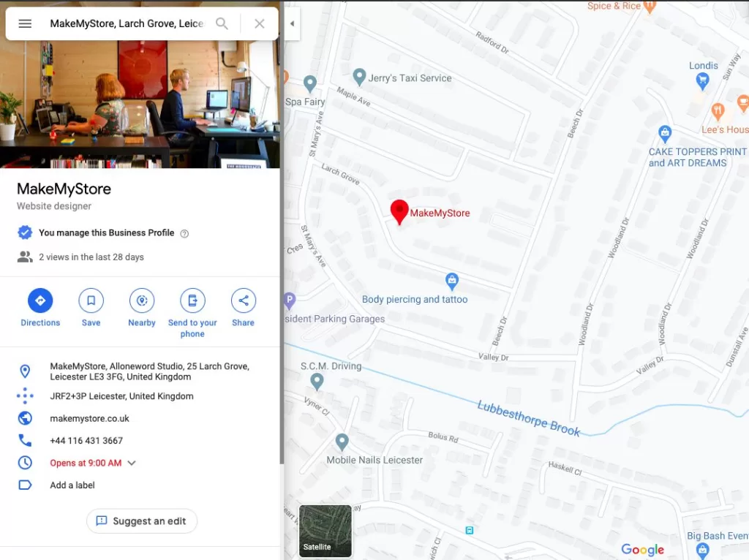Image resolution: width=749 pixels, height=560 pixels.
Task: Open the MakeMyStore office photo
Action: tap(140, 104)
